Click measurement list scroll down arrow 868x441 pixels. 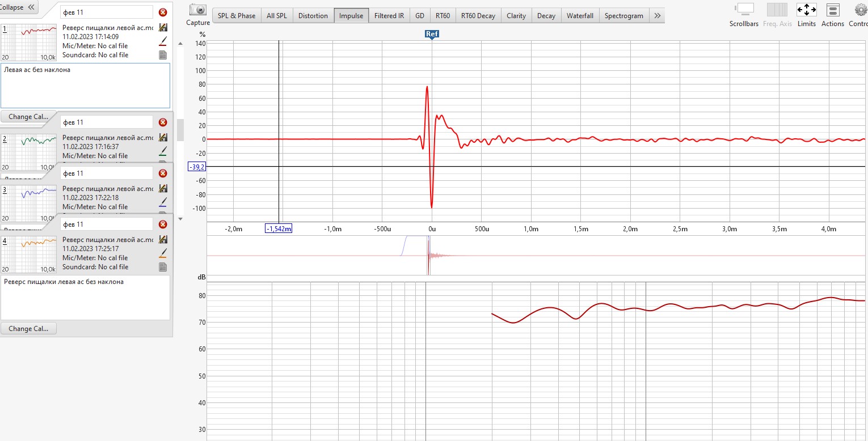coord(180,218)
